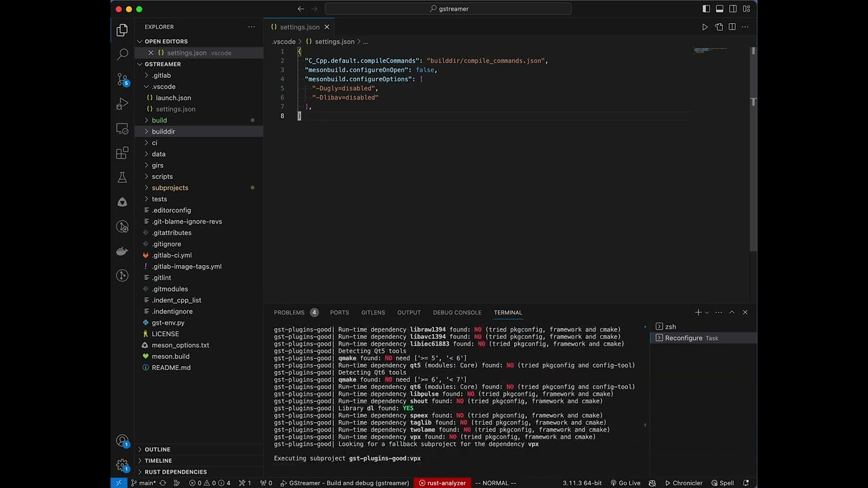
Task: Toggle the bottom panel visibility
Action: click(x=719, y=9)
